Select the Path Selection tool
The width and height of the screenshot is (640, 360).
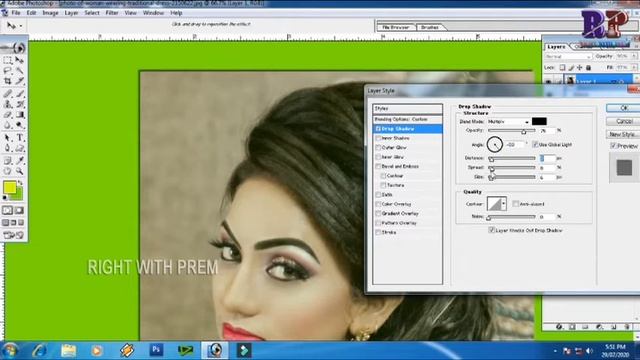[x=7, y=138]
